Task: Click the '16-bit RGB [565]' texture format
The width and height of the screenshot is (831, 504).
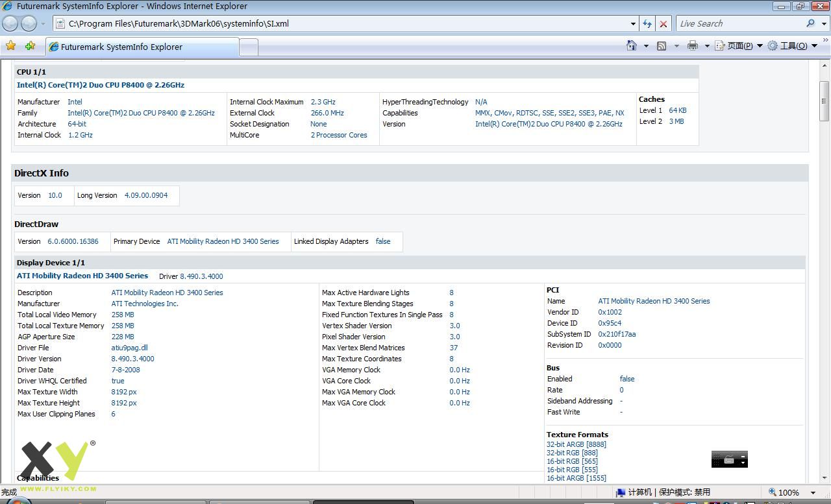Action: click(572, 461)
